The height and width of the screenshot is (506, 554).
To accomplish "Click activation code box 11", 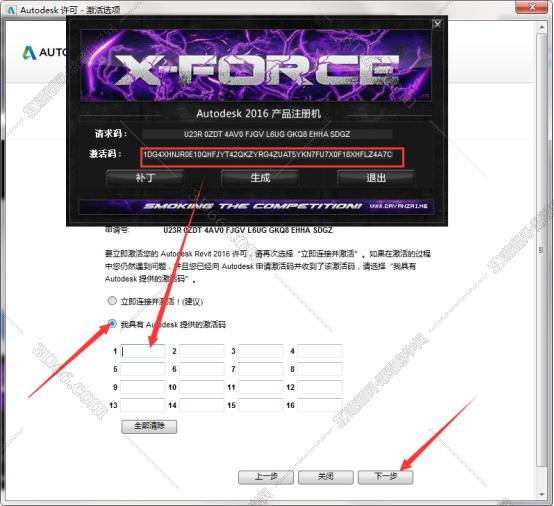I will pyautogui.click(x=261, y=387).
